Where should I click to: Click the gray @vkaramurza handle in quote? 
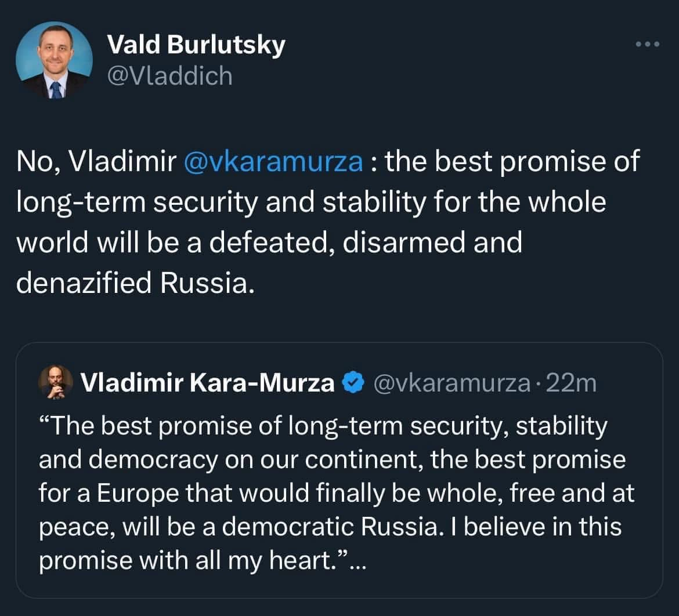[452, 383]
